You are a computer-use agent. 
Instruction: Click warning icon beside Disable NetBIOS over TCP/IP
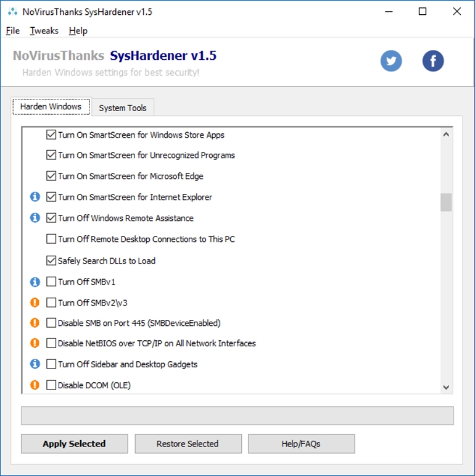click(35, 343)
